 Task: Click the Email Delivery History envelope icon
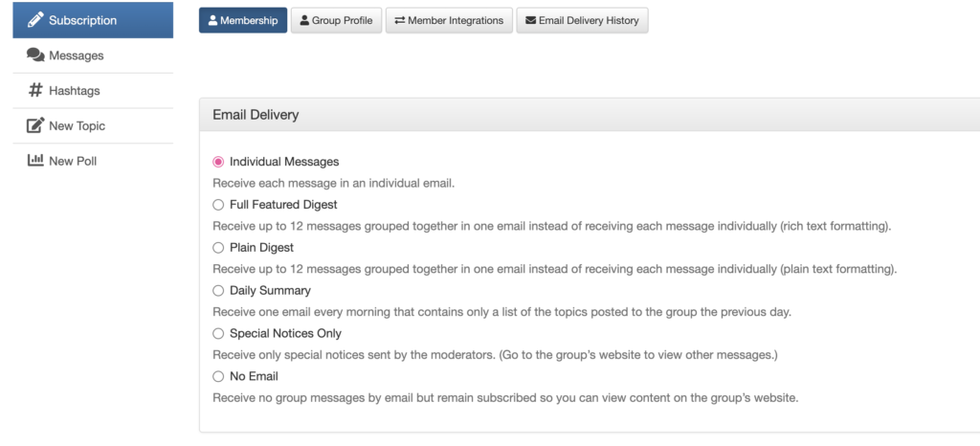coord(530,21)
